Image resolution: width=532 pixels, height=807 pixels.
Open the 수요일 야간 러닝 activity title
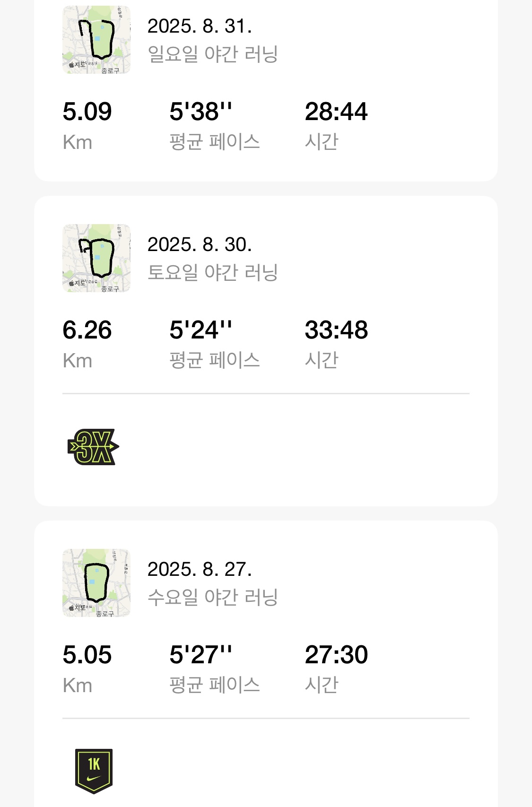tap(212, 597)
